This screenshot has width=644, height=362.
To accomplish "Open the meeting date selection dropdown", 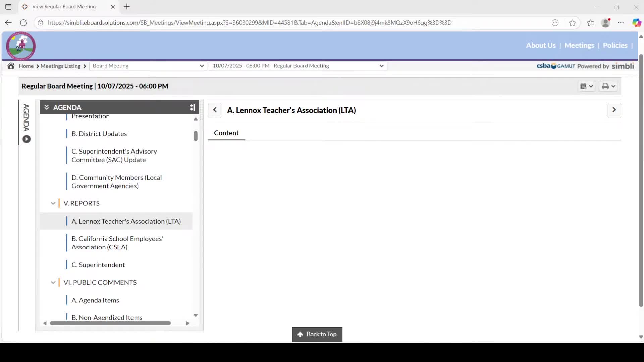I will click(298, 66).
